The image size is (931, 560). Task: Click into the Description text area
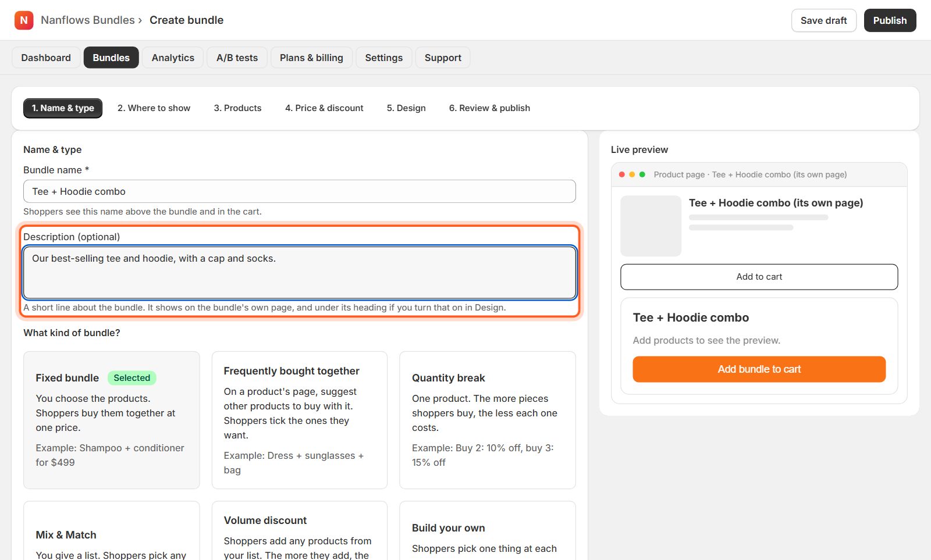point(300,273)
